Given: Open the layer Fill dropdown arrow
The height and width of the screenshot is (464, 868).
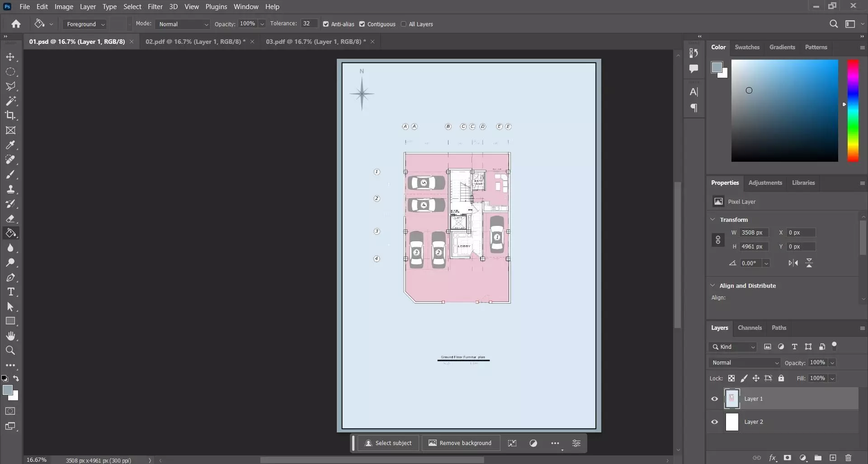Looking at the screenshot, I should (x=832, y=378).
